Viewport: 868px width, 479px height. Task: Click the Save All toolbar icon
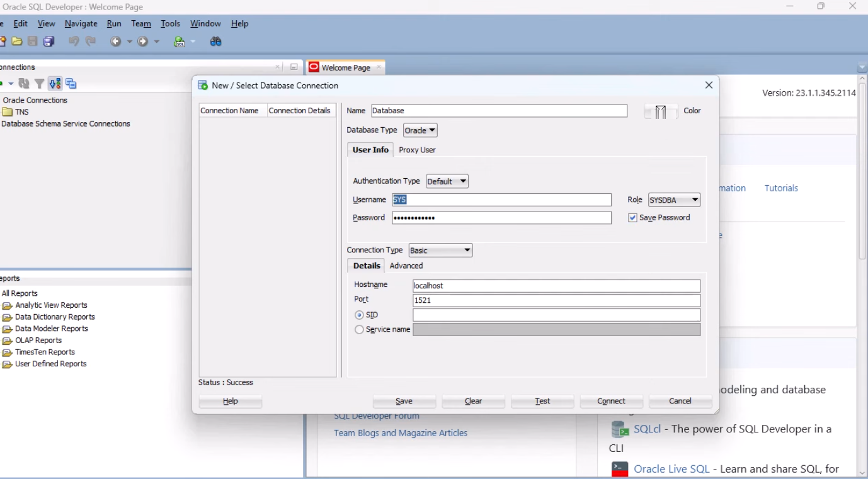point(47,41)
